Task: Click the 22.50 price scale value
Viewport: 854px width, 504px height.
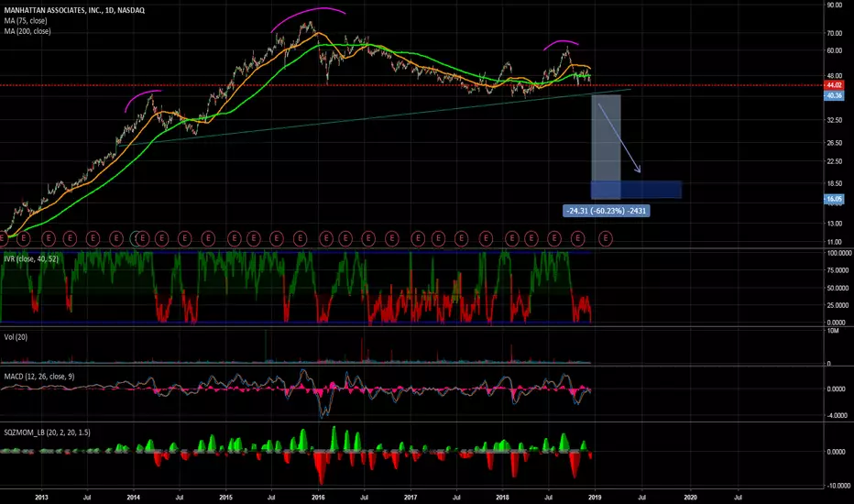Action: 835,161
